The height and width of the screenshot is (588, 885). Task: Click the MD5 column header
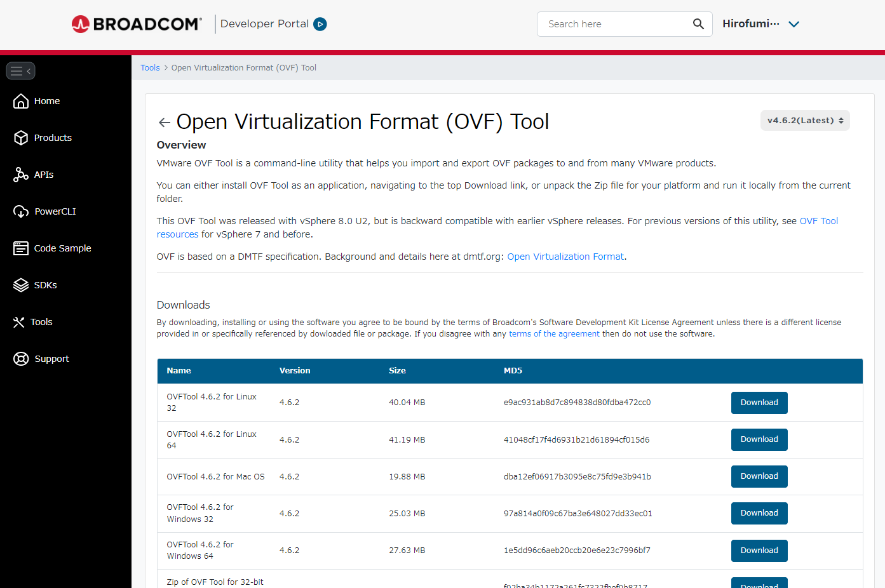(x=513, y=371)
